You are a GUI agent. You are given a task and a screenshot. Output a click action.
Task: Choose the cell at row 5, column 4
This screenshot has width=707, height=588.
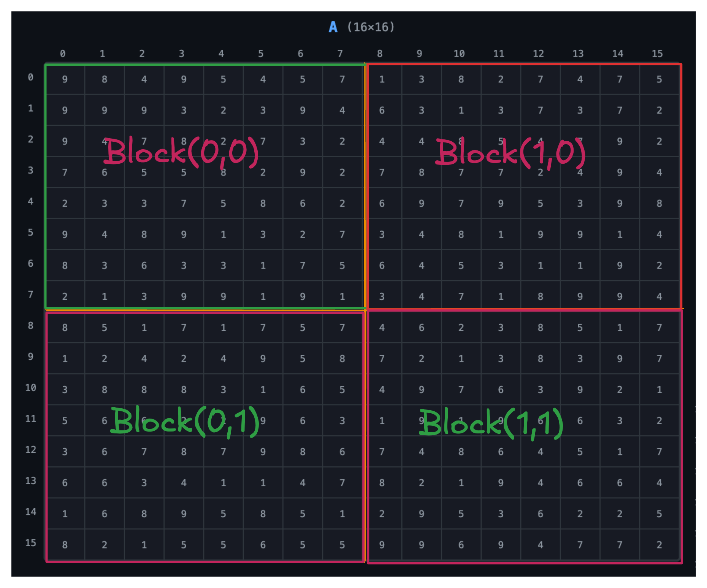click(x=223, y=234)
